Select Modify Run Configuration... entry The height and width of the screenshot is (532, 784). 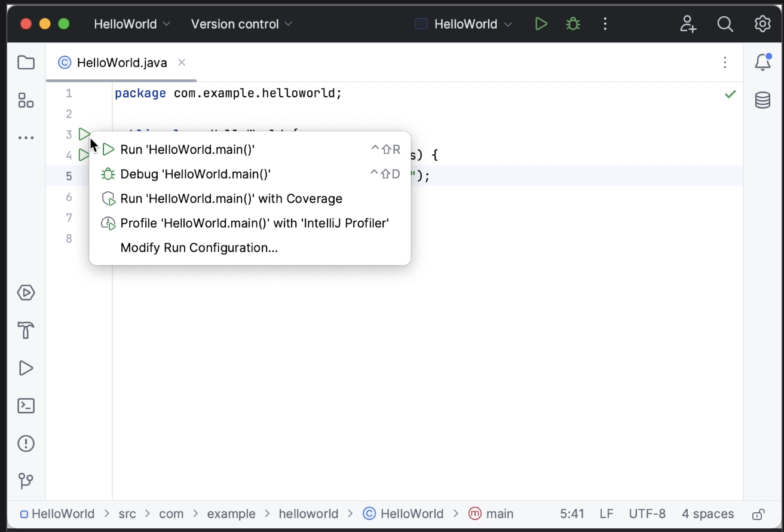250,247
